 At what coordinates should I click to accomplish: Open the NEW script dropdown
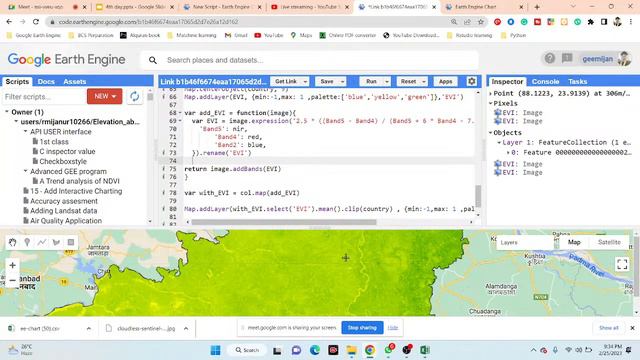104,96
